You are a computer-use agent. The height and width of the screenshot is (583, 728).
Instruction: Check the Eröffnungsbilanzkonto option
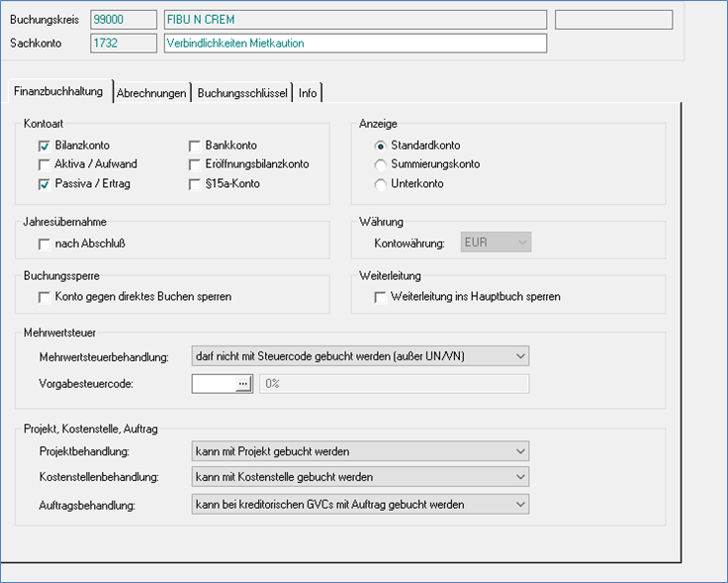coord(195,164)
